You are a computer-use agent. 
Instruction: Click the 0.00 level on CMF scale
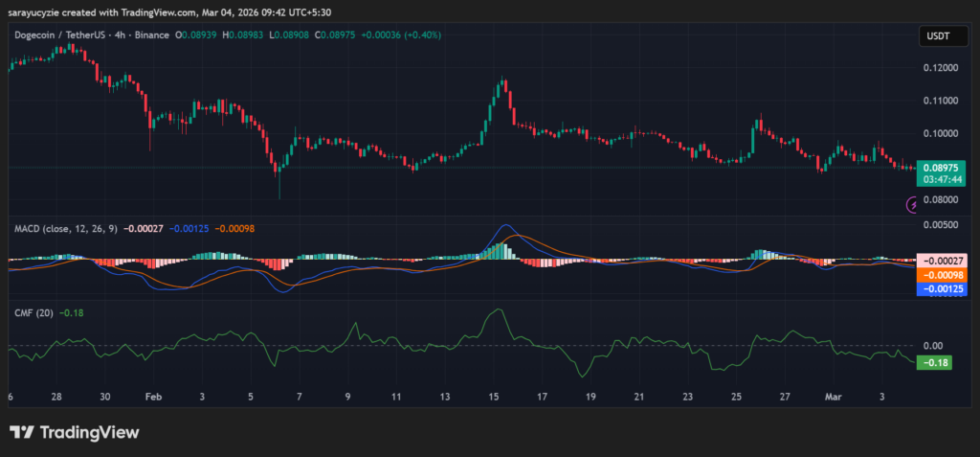(x=931, y=345)
